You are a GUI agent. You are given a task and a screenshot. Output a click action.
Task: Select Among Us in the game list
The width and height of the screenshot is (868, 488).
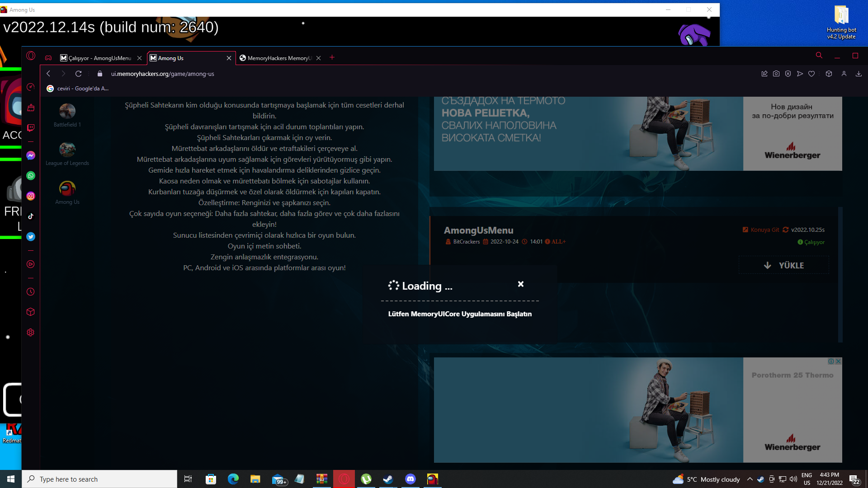pyautogui.click(x=67, y=193)
